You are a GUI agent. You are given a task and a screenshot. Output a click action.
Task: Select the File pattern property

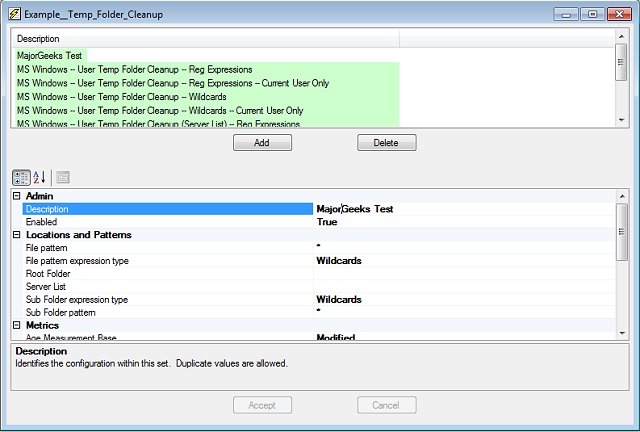168,248
